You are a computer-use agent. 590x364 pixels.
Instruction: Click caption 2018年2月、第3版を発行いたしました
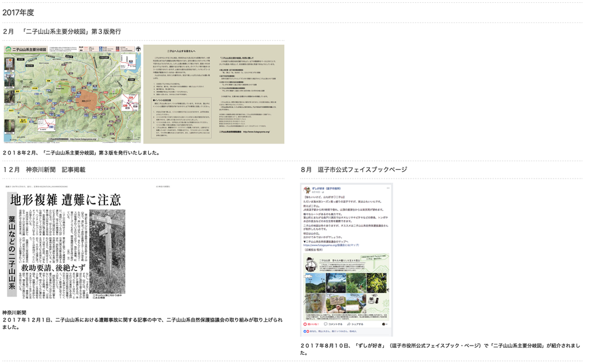82,153
